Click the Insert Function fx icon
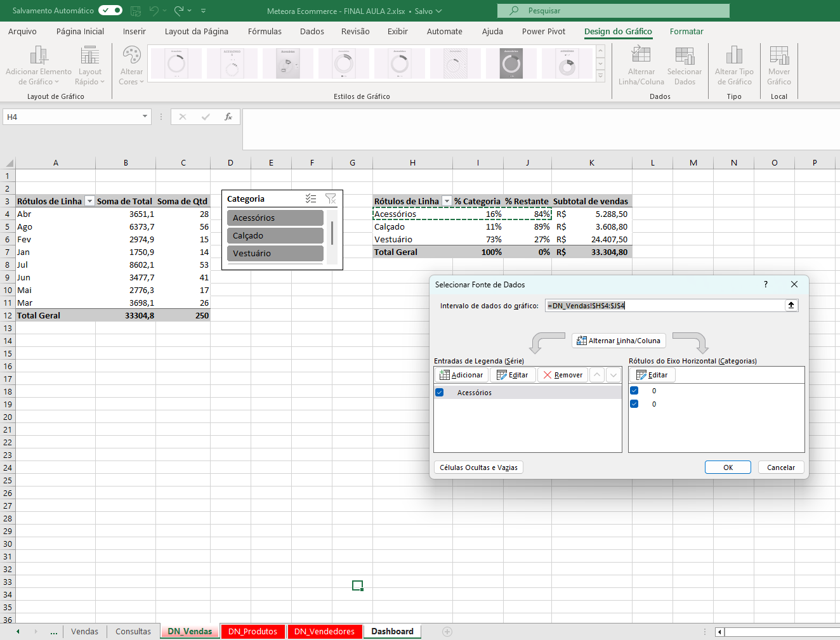 pos(228,117)
